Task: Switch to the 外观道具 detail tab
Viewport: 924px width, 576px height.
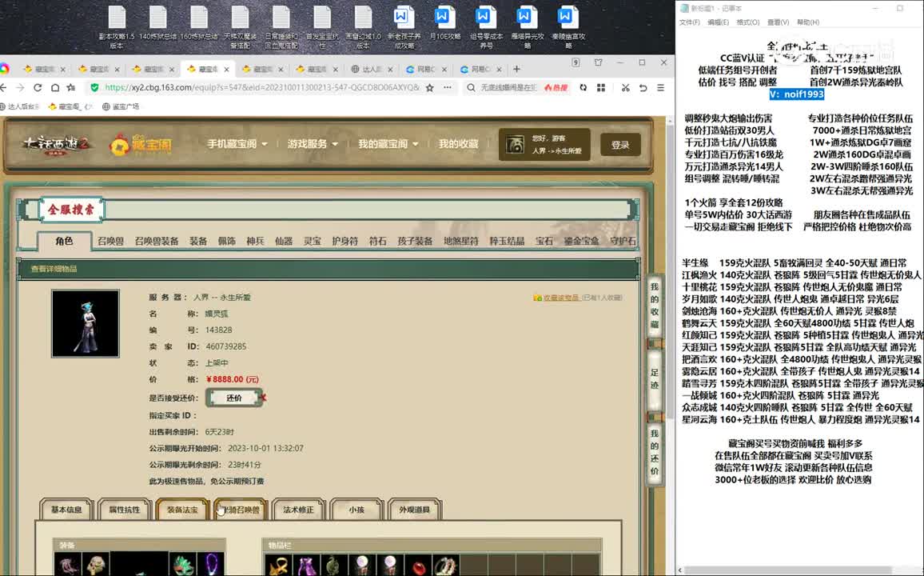Action: click(414, 510)
